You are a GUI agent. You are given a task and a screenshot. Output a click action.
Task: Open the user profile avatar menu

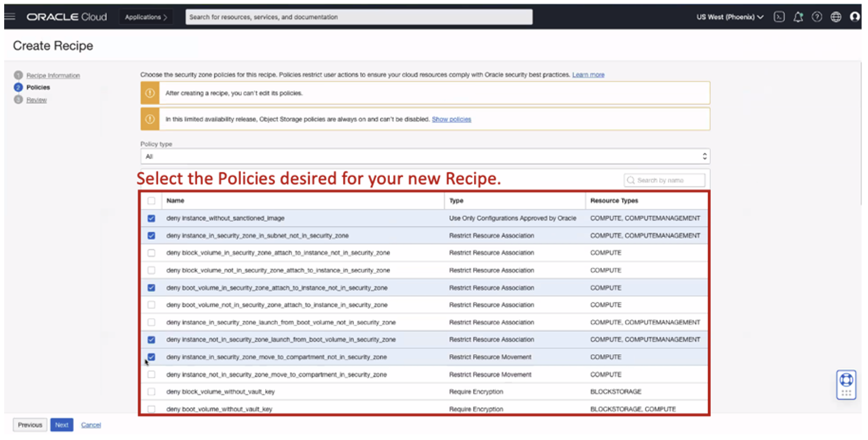(855, 17)
